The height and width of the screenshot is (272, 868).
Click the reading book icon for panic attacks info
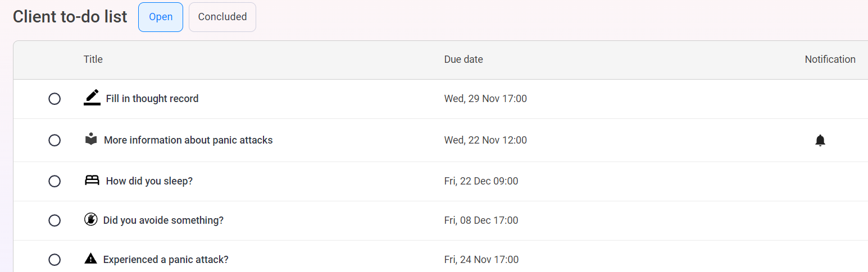click(x=91, y=139)
